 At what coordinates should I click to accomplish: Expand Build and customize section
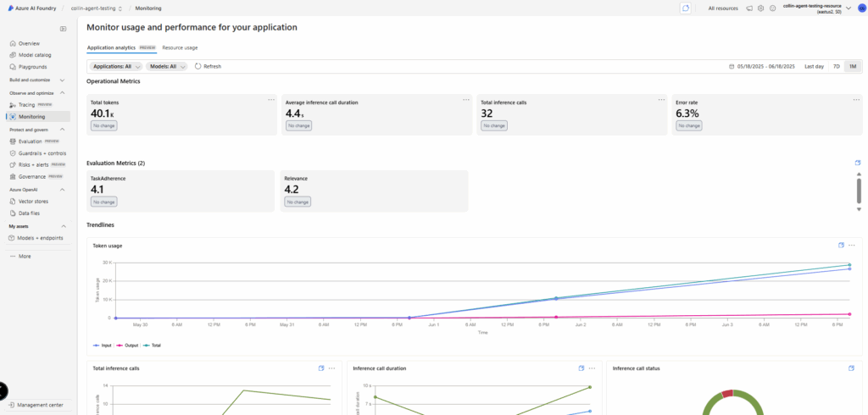tap(62, 80)
